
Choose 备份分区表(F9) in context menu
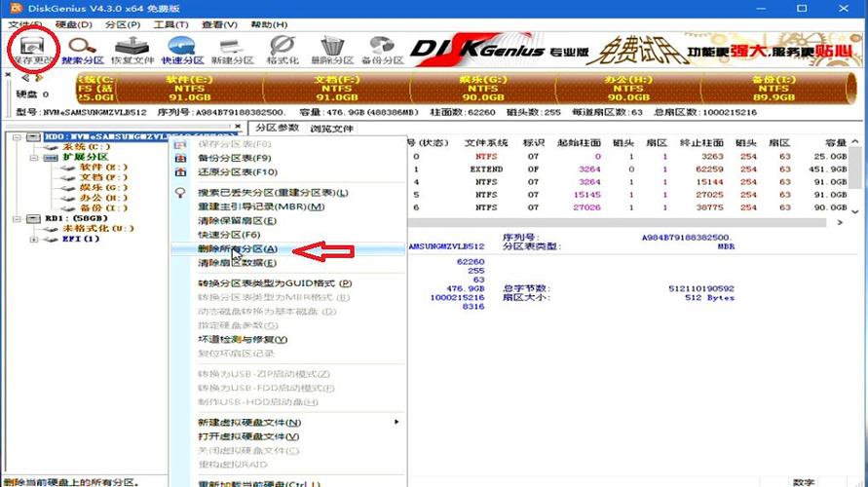pos(235,158)
